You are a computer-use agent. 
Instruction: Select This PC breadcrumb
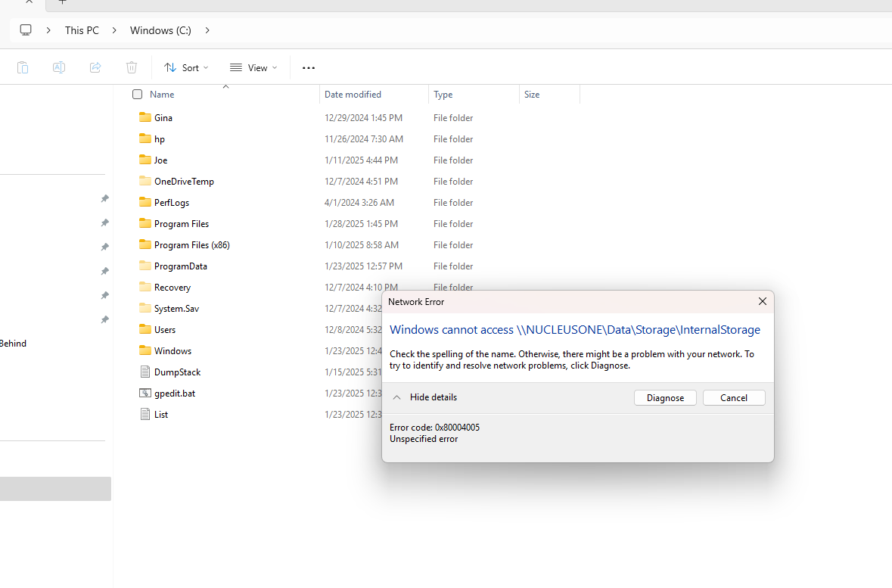click(x=82, y=30)
